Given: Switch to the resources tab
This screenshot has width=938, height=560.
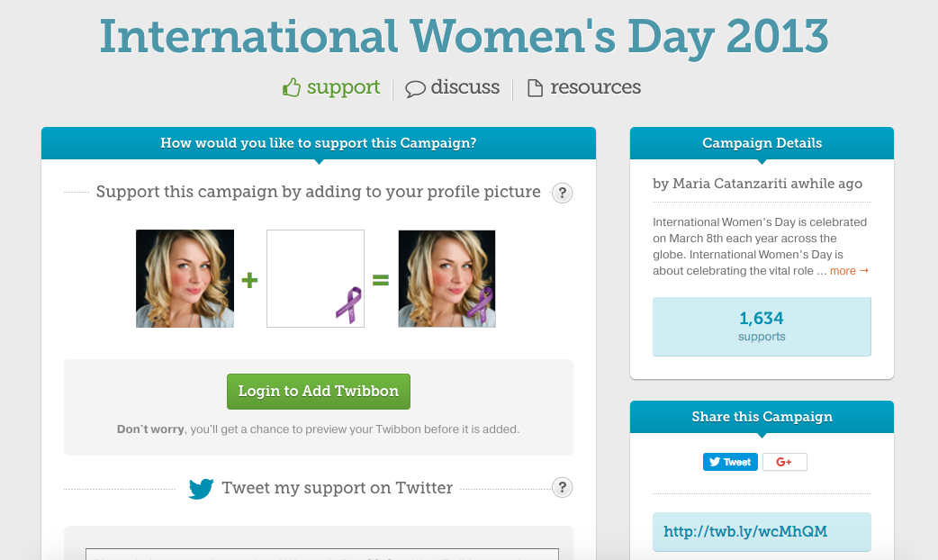Looking at the screenshot, I should coord(584,88).
